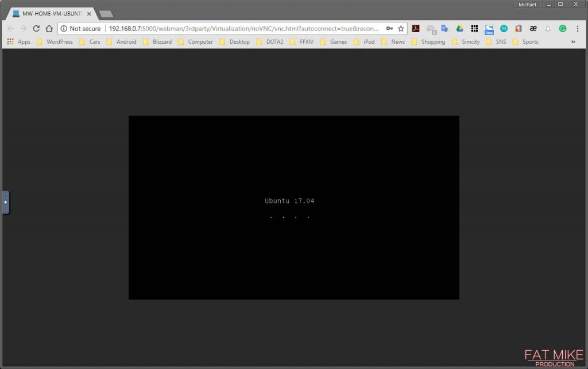The width and height of the screenshot is (588, 369).
Task: Open a new browser tab
Action: click(106, 14)
